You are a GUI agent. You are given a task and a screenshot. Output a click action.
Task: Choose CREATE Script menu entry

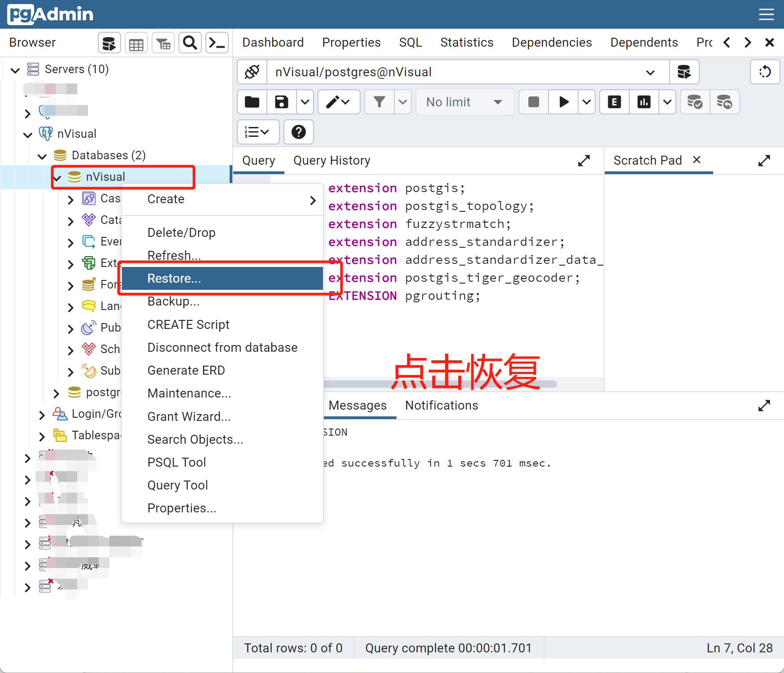(222, 324)
